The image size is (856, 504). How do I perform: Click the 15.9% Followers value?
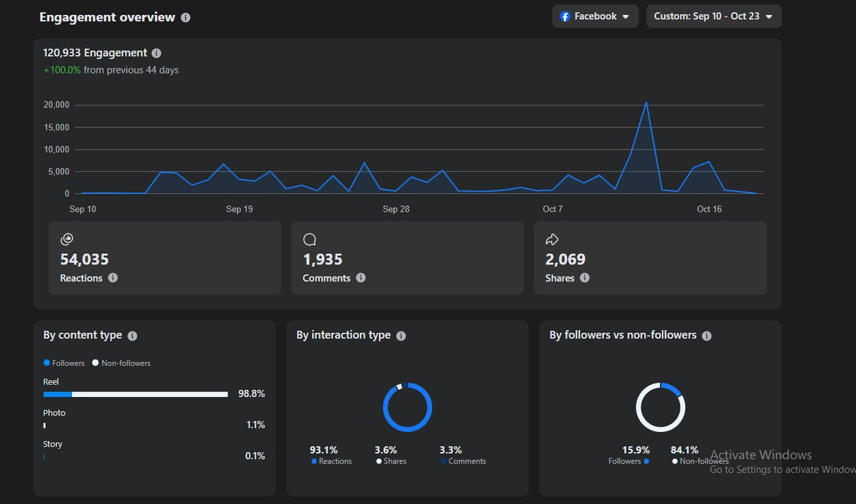(636, 450)
